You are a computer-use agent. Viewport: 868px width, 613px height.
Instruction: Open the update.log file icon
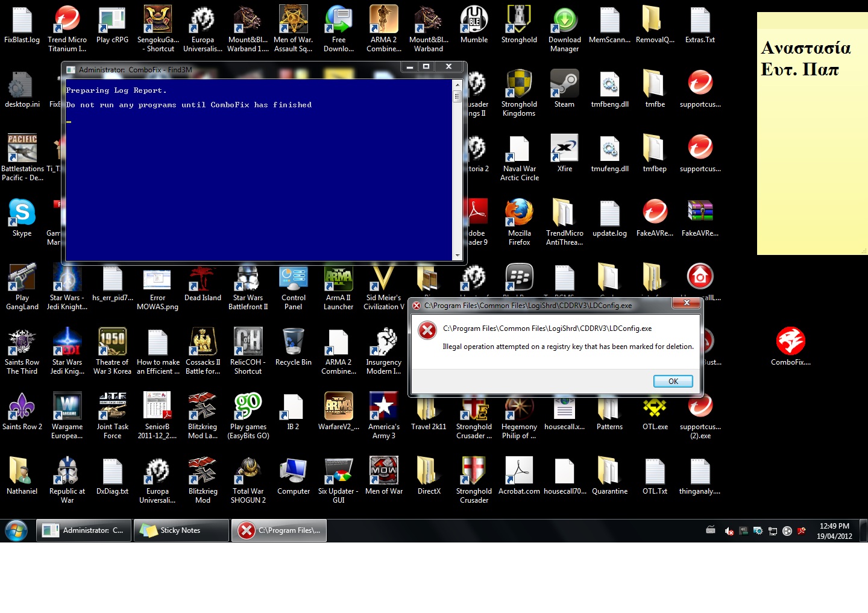pyautogui.click(x=609, y=218)
